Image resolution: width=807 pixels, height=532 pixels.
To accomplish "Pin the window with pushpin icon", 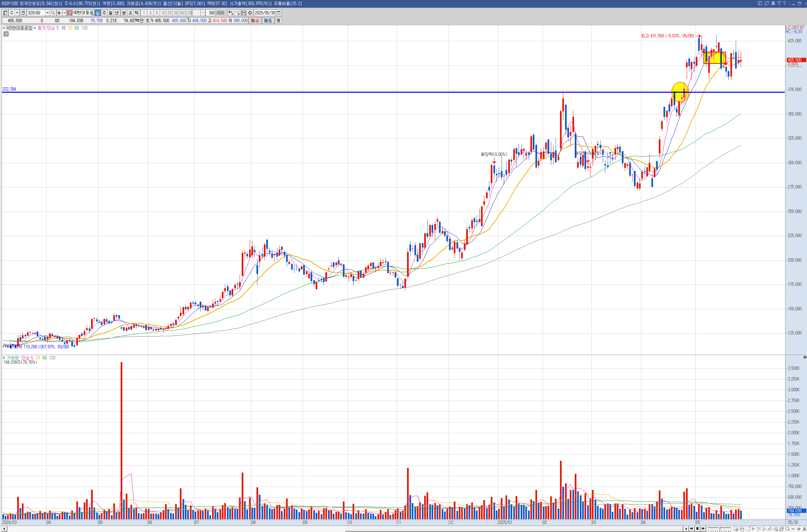I will click(773, 3).
